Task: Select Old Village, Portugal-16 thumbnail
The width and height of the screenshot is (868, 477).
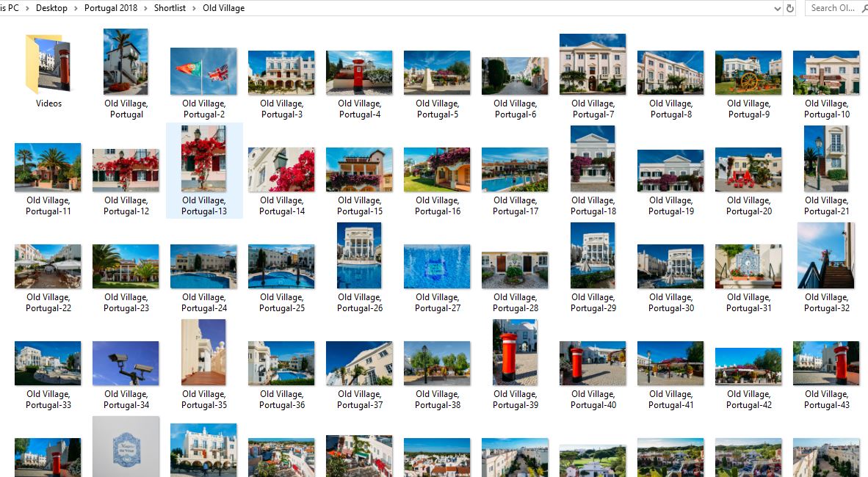Action: tap(438, 170)
